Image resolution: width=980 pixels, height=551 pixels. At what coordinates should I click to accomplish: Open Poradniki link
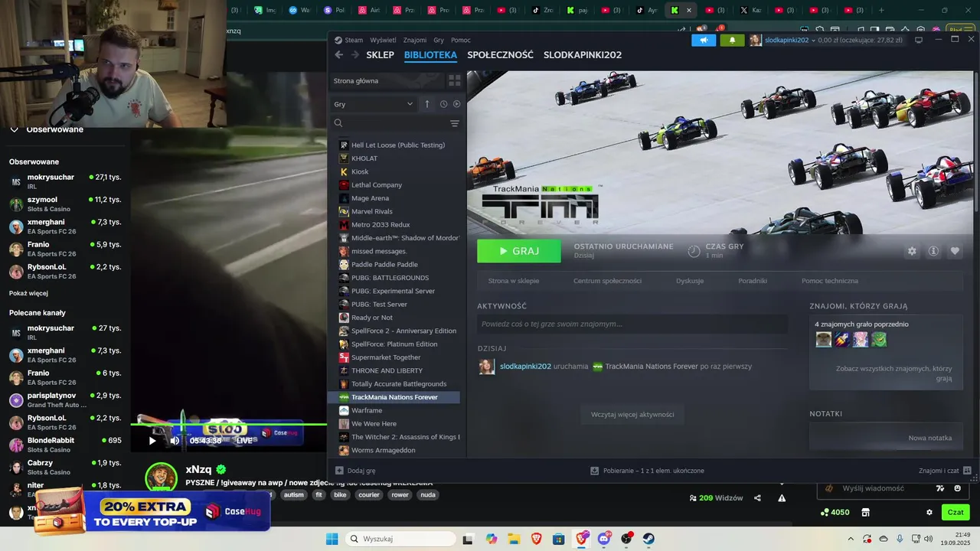pos(753,281)
